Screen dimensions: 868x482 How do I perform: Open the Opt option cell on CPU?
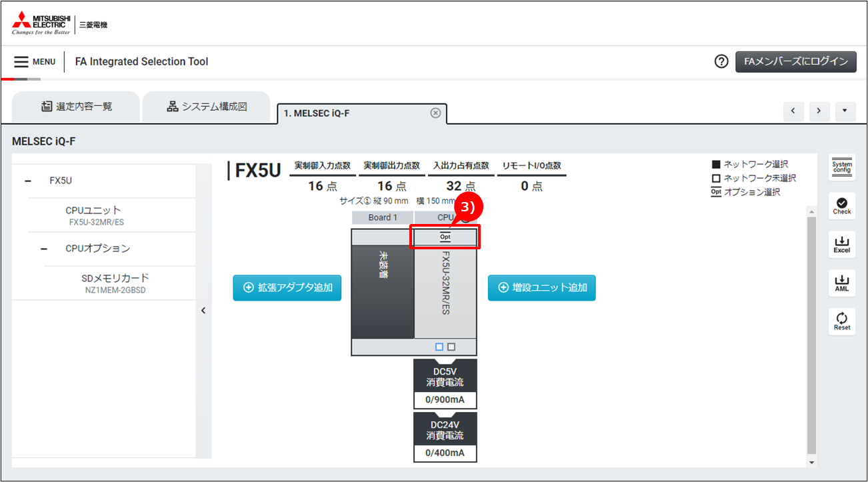445,237
